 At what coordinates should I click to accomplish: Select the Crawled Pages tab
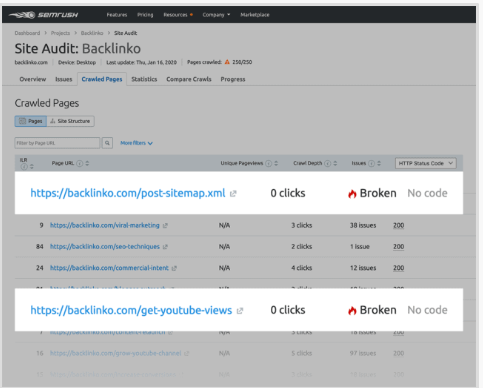point(102,79)
